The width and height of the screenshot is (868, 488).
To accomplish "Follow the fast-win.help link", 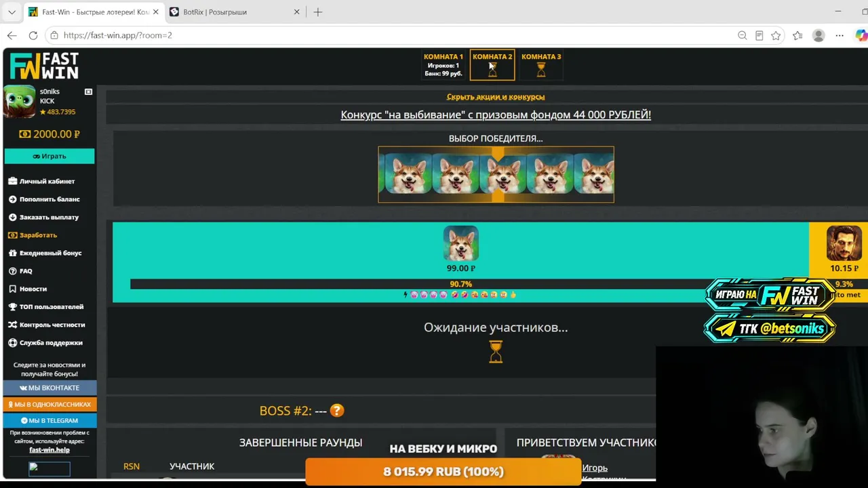I will coord(50,450).
